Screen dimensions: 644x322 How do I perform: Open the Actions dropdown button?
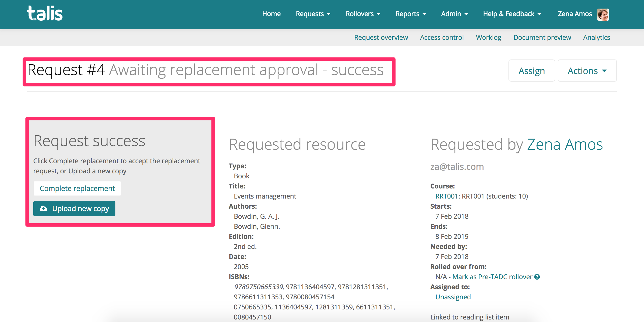pos(587,71)
